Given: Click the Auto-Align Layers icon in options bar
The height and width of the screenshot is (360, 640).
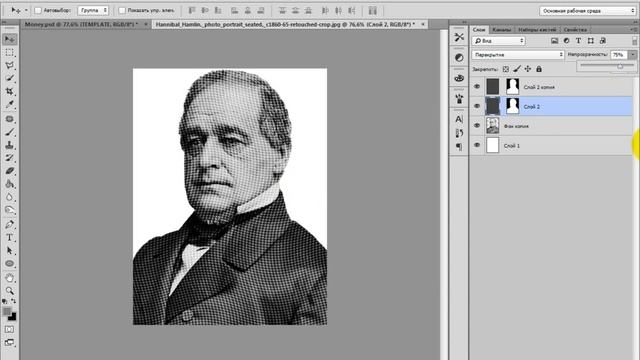Looking at the screenshot, I should [x=373, y=11].
